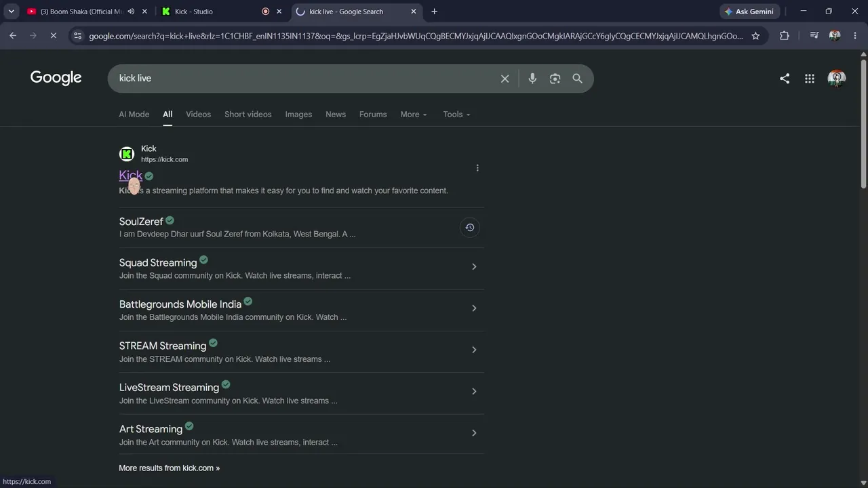Open the Chrome extensions menu
Screen dimensions: 868x488
point(785,36)
